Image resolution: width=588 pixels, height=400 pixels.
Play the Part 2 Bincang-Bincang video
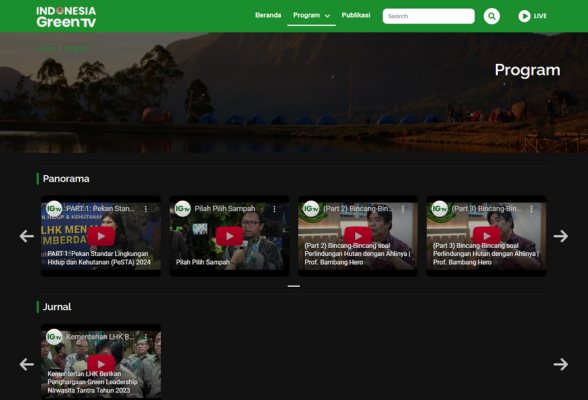[x=358, y=236]
